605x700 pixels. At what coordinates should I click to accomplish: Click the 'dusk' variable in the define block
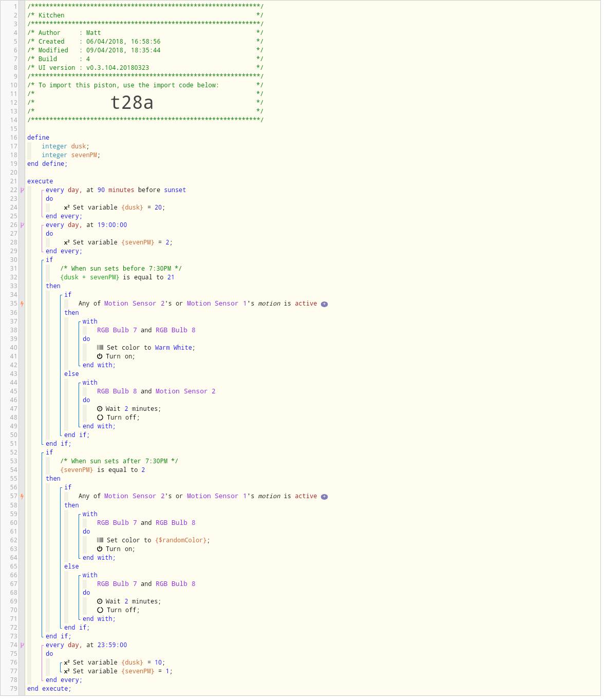click(79, 146)
